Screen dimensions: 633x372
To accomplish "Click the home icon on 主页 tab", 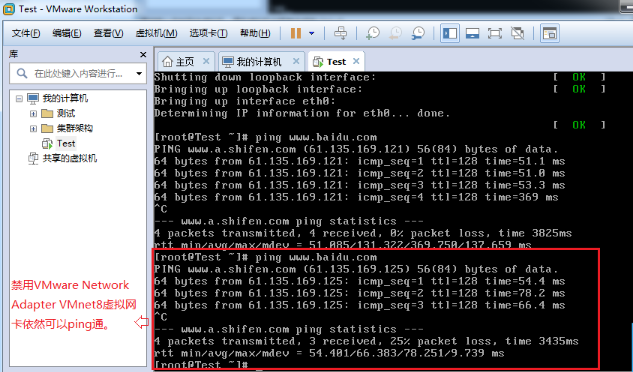I will click(x=167, y=61).
